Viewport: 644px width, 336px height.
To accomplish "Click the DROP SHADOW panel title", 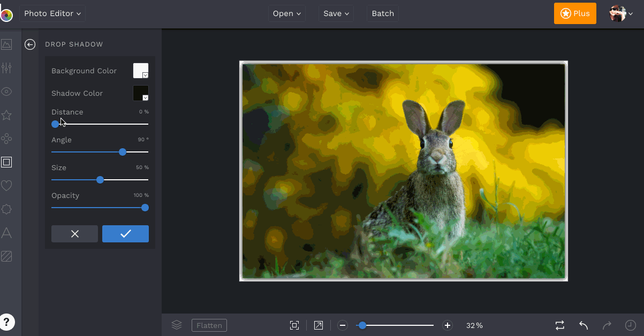I will (74, 44).
